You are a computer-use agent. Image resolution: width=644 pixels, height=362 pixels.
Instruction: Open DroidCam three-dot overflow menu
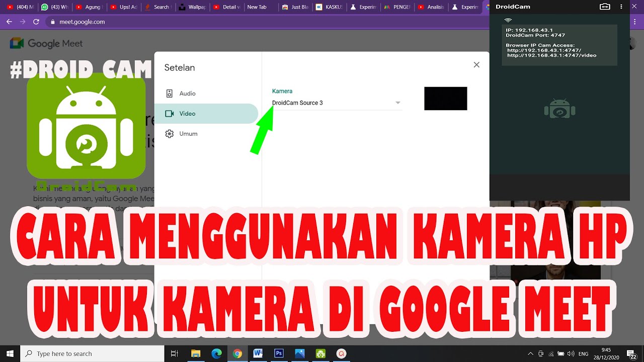(621, 7)
